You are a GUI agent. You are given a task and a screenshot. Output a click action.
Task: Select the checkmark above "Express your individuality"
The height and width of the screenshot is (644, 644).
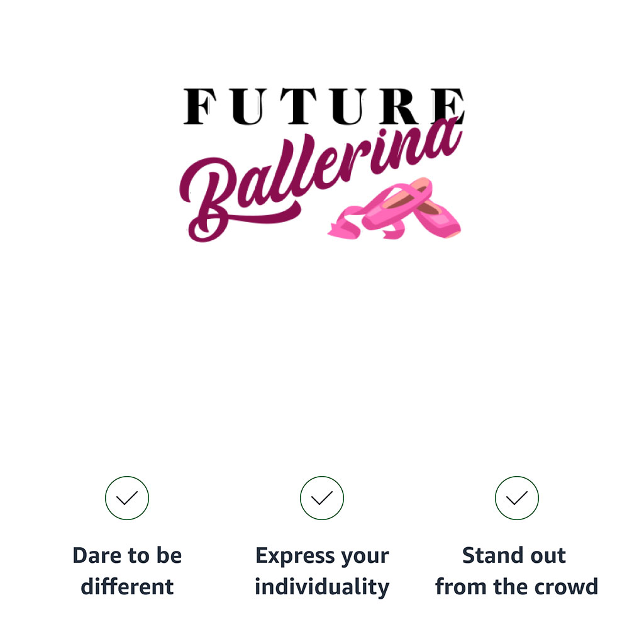tap(322, 498)
